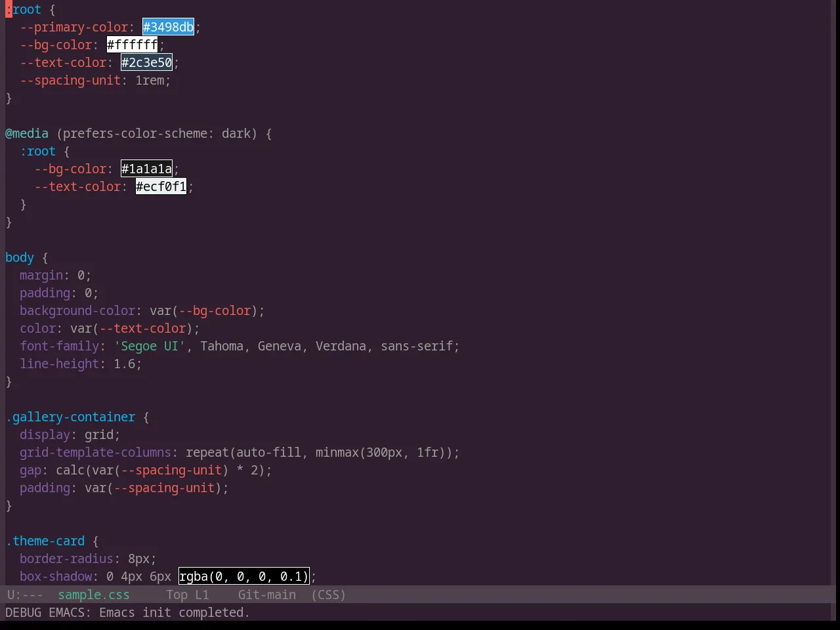Click the line-height: 1.6 line

[x=81, y=364]
